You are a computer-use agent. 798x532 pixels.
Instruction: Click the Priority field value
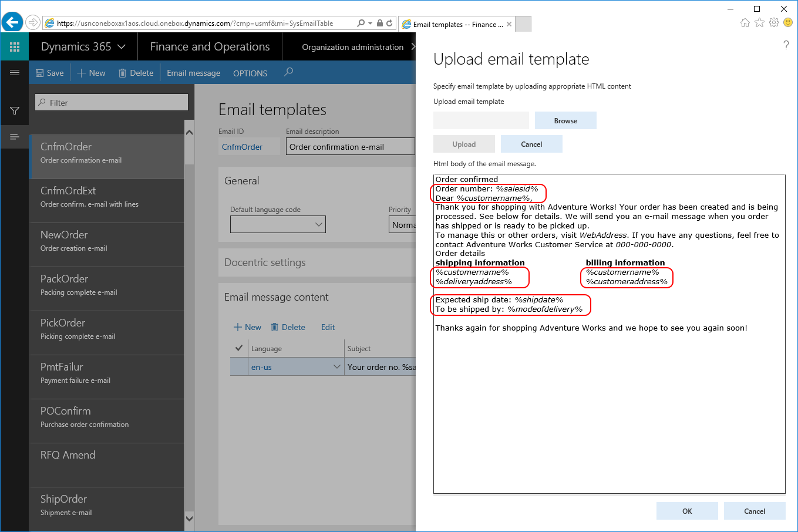[x=403, y=224]
